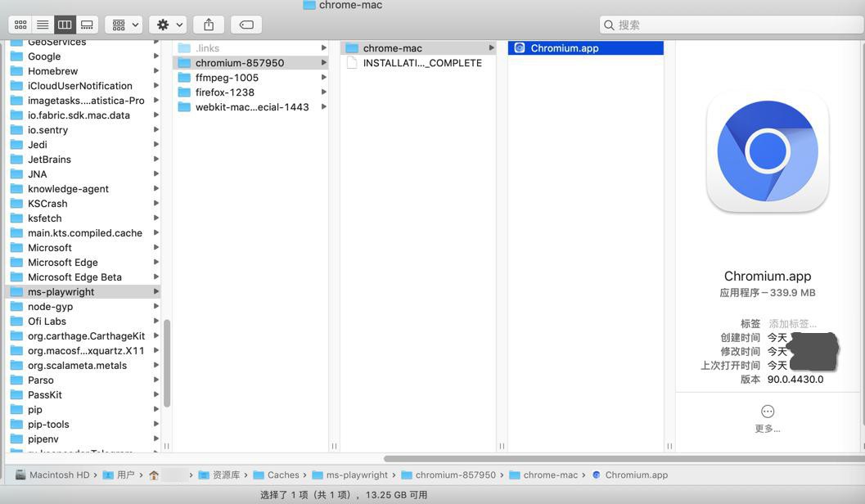The image size is (865, 504).
Task: Click Chromium.app in path bar
Action: point(630,475)
